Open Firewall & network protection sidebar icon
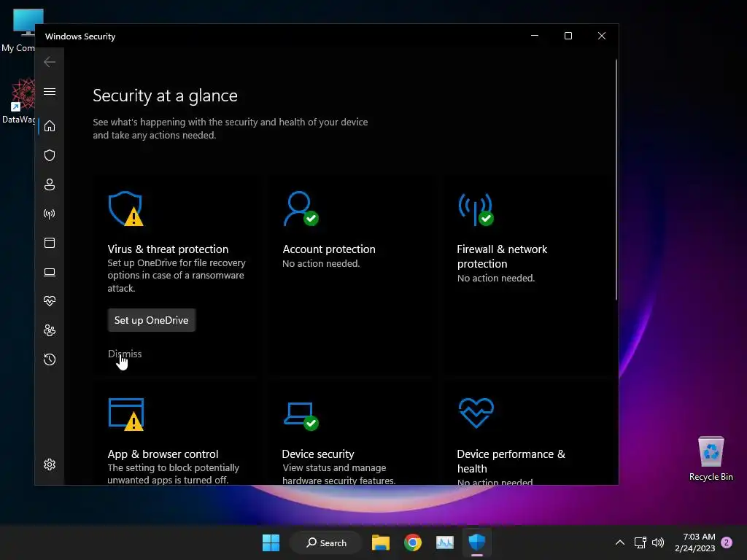747x560 pixels. click(50, 214)
